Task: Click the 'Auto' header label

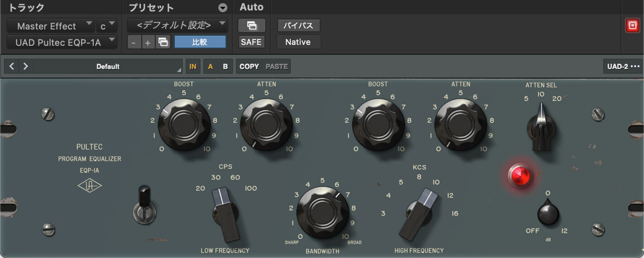Action: 252,7
